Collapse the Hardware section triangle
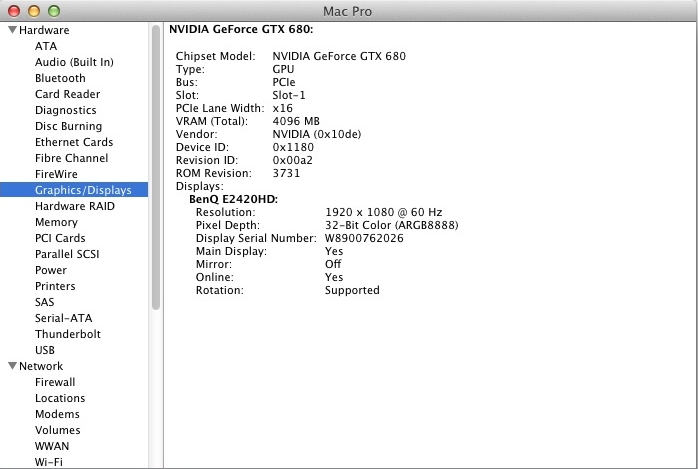 (12, 30)
